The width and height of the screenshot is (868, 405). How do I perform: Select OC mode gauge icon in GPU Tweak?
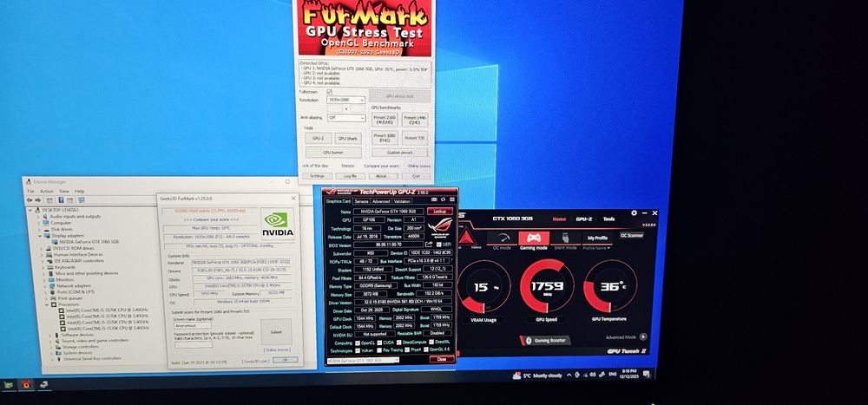coord(502,238)
